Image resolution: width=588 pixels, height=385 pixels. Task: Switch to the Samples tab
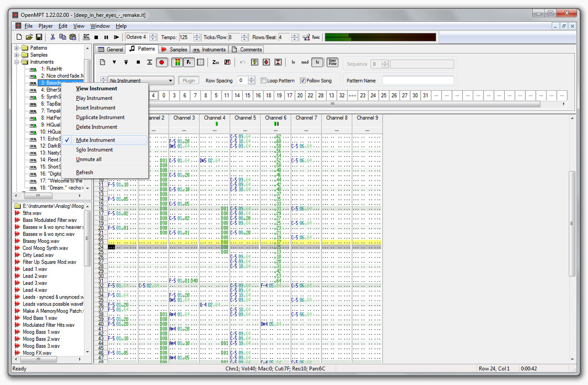174,49
